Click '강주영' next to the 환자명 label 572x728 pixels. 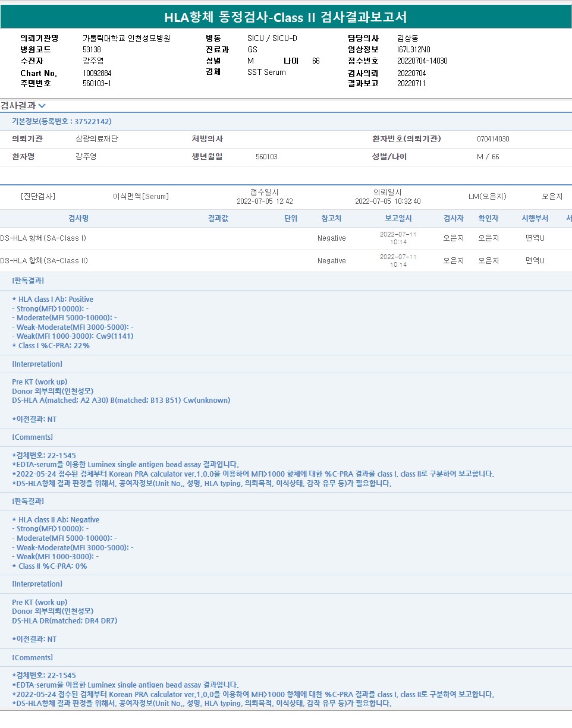[x=86, y=157]
